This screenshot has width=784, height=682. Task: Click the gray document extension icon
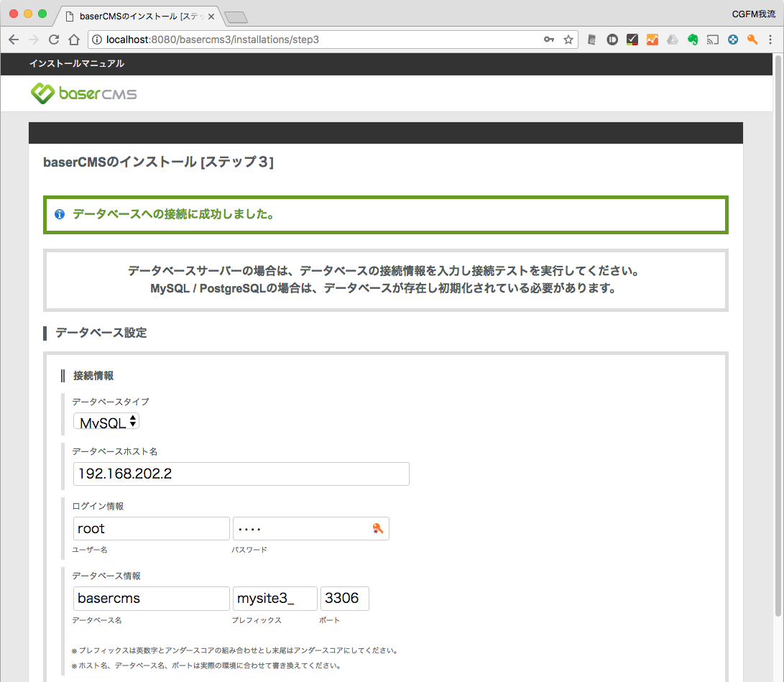click(591, 40)
